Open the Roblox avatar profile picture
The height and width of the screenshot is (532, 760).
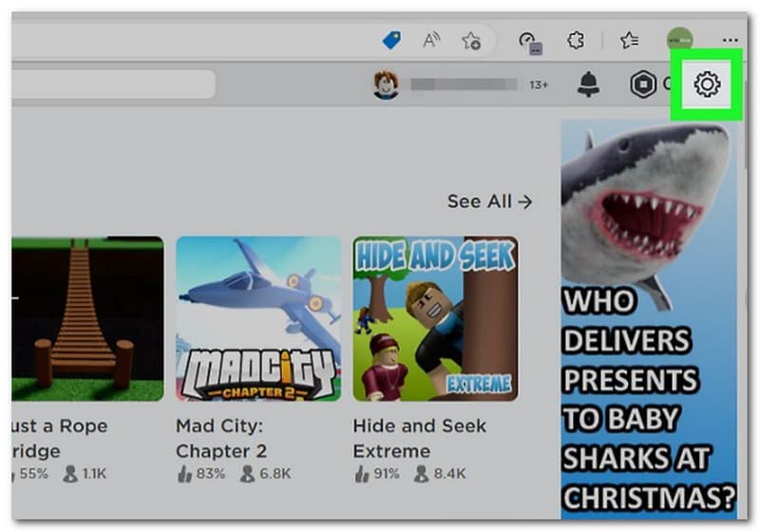click(x=386, y=85)
